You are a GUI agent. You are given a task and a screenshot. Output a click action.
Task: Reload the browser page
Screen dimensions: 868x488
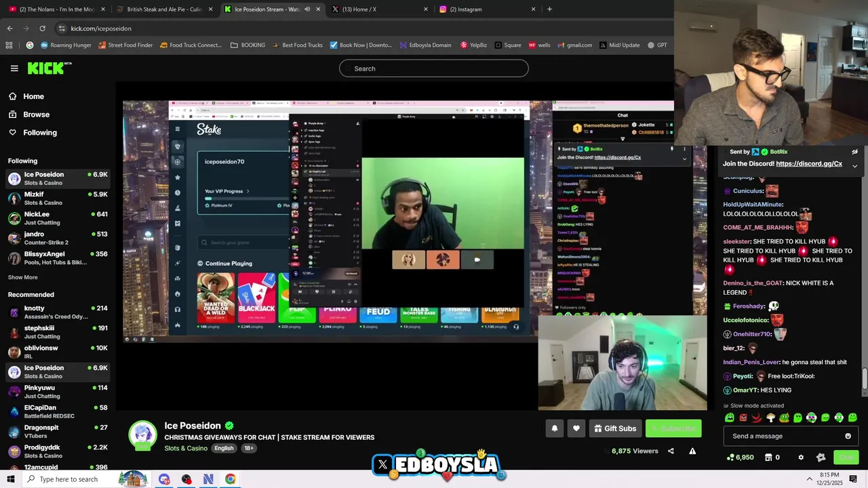tap(42, 28)
